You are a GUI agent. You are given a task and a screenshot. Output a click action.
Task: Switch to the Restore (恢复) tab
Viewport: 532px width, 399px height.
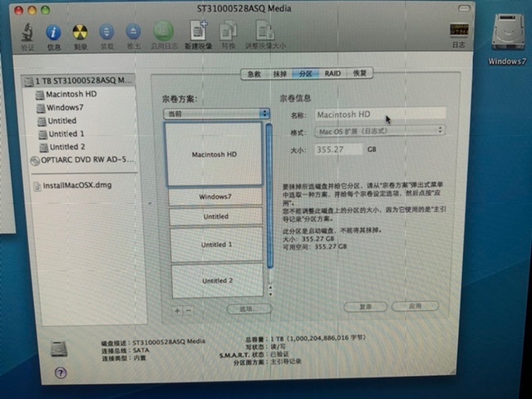(x=360, y=73)
